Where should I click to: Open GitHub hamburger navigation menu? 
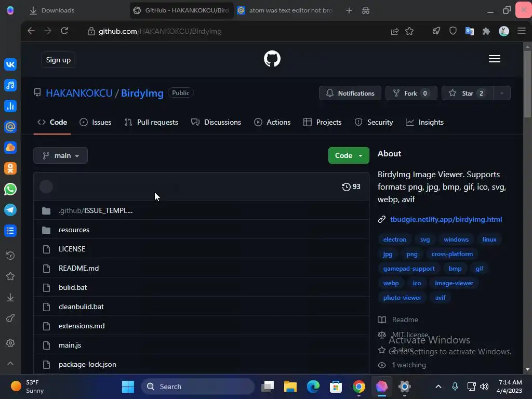click(495, 59)
